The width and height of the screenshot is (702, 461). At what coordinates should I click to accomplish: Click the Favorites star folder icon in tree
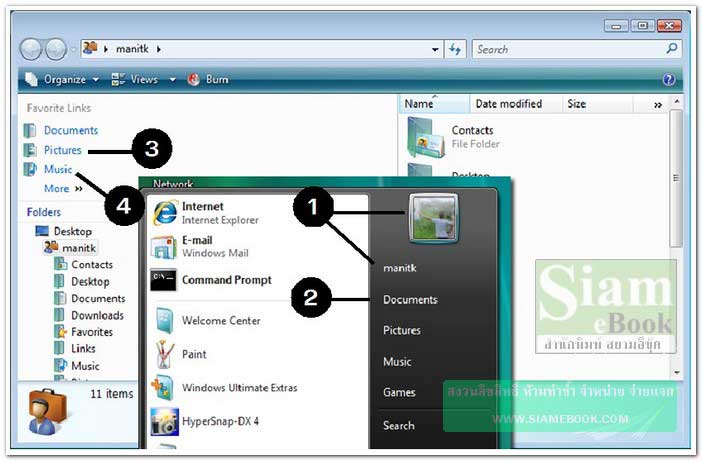[x=60, y=332]
